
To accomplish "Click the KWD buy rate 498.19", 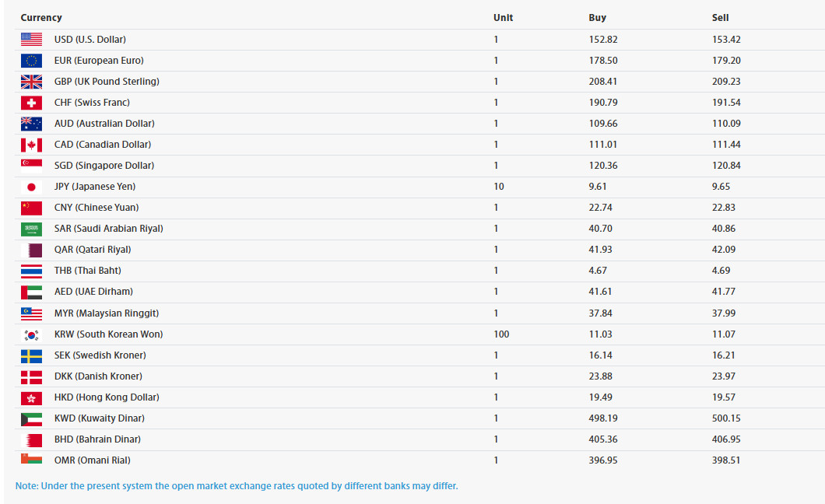I will click(603, 418).
